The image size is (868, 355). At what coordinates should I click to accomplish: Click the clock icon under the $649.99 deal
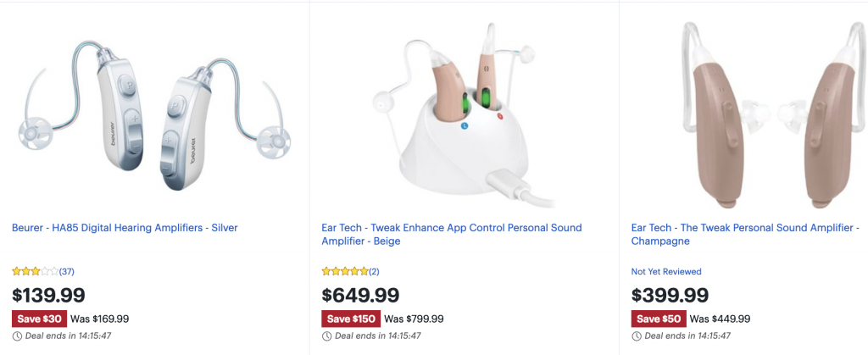click(x=326, y=336)
